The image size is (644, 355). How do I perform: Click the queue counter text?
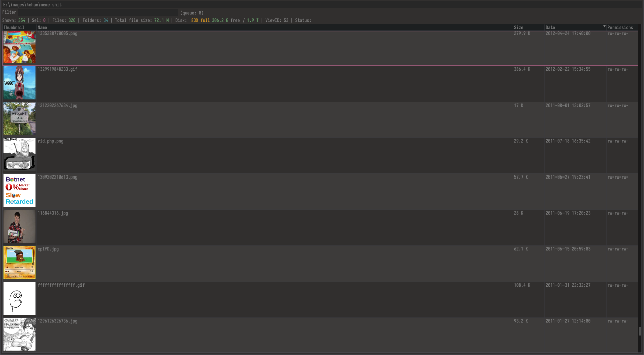click(x=192, y=12)
